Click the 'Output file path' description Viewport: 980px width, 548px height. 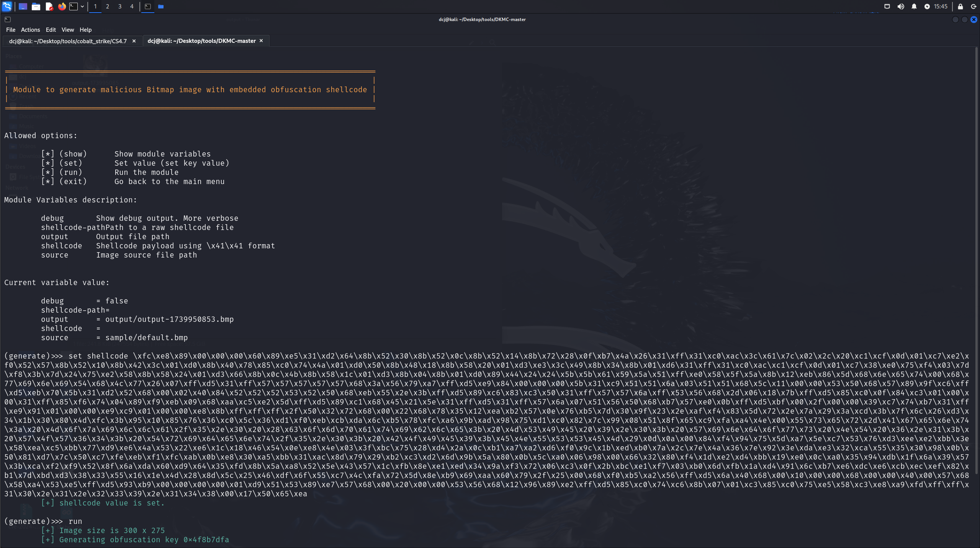pyautogui.click(x=133, y=237)
